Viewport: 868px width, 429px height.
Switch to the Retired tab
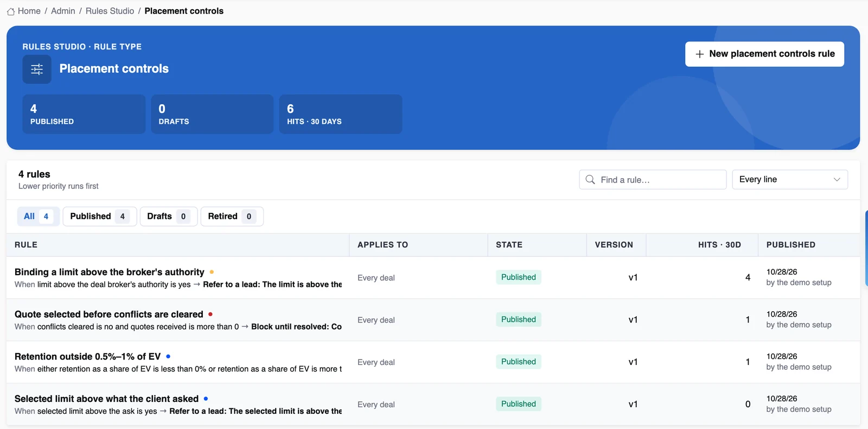point(232,216)
